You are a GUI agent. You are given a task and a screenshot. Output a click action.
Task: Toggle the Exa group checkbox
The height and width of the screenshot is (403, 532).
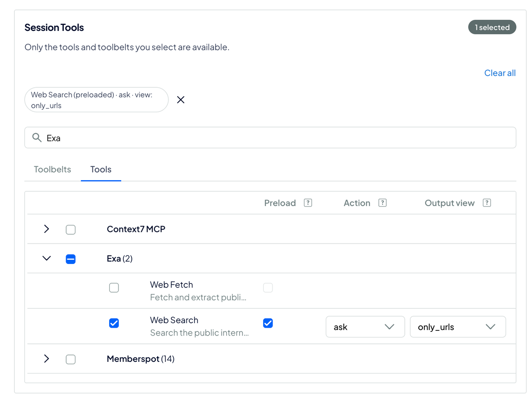point(71,259)
